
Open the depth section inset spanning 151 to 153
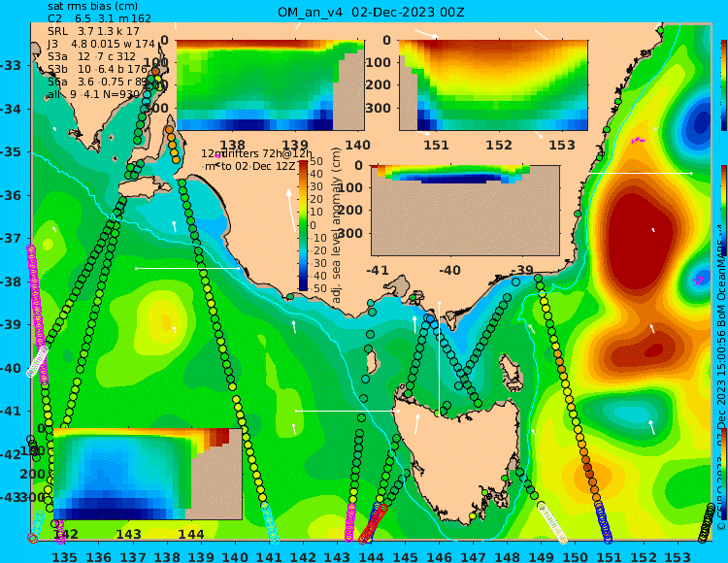pyautogui.click(x=493, y=85)
